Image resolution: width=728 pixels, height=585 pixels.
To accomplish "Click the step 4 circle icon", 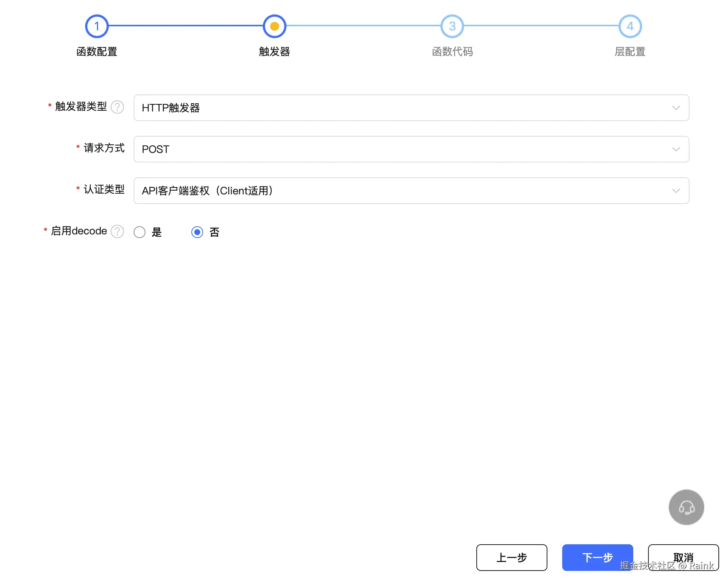I will (x=630, y=26).
